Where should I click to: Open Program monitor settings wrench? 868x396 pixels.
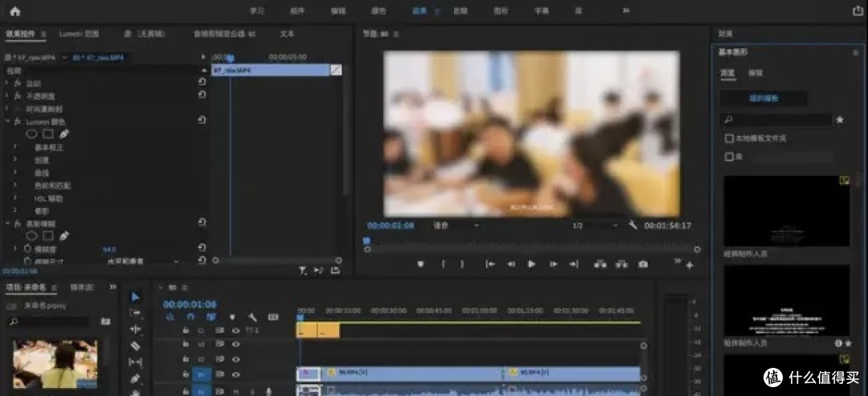633,225
